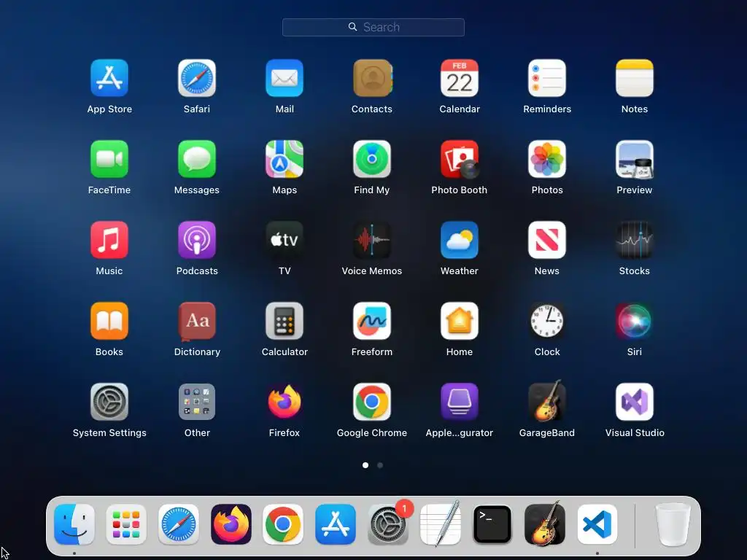Launch the Apple TV app
Image resolution: width=747 pixels, height=560 pixels.
click(285, 240)
